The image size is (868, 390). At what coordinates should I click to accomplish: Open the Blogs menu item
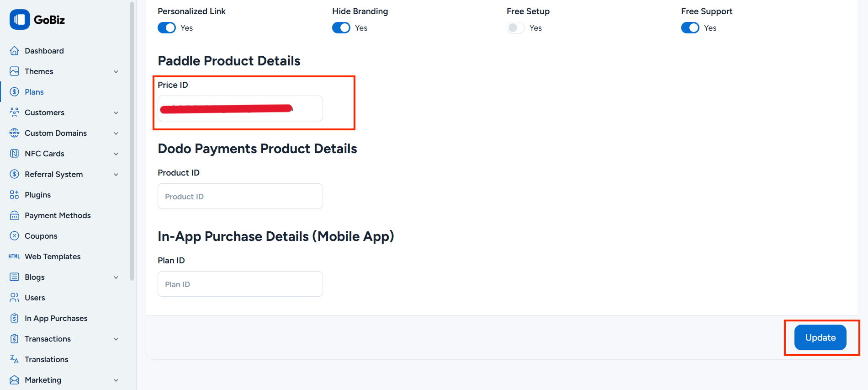(35, 277)
